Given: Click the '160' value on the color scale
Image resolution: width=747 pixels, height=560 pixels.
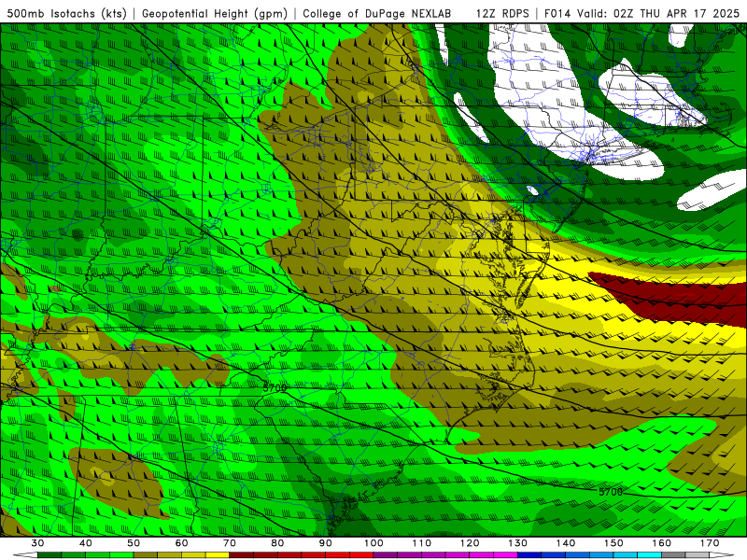Looking at the screenshot, I should coord(661,543).
